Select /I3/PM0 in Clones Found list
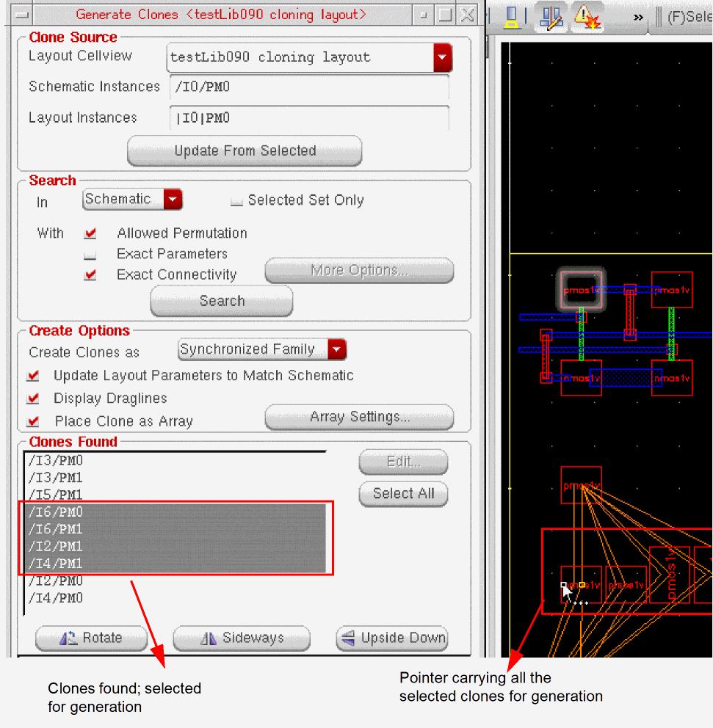 pyautogui.click(x=56, y=461)
